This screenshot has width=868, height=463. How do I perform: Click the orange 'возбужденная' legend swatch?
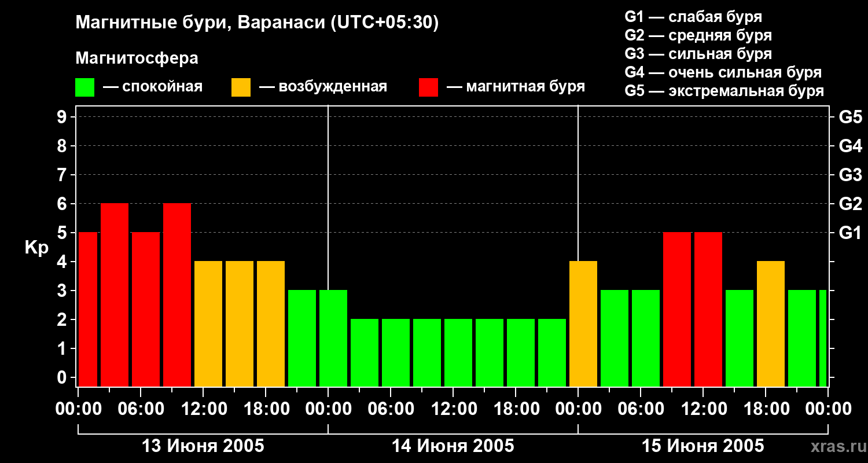(241, 87)
